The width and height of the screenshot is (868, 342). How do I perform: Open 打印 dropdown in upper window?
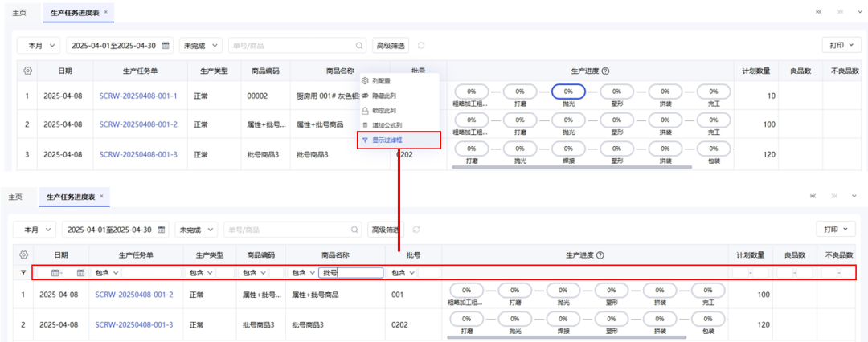[x=841, y=46]
